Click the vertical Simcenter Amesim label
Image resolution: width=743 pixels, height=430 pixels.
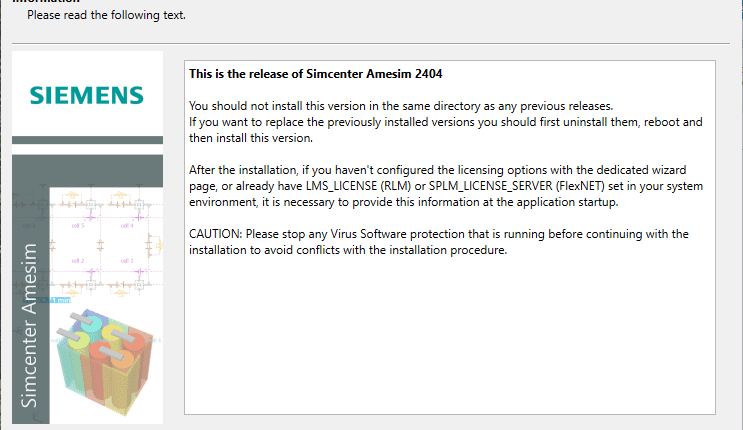29,325
